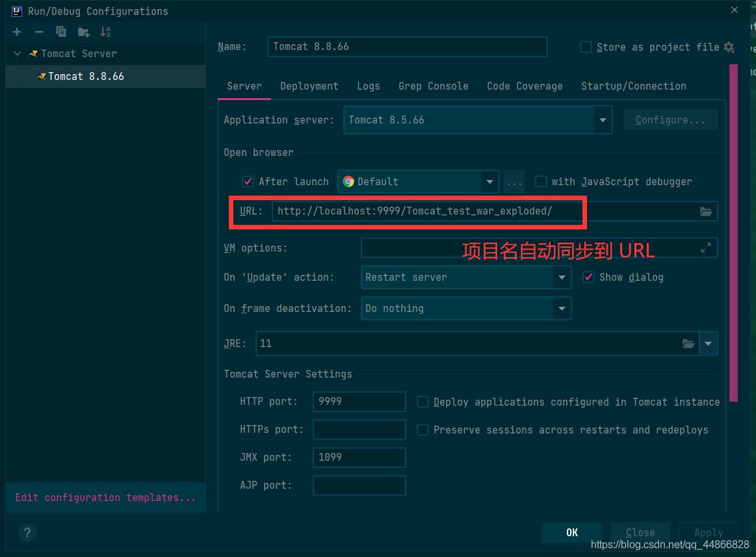The image size is (756, 557).
Task: Check Preserve sessions across restarts and redeploys
Action: (423, 430)
